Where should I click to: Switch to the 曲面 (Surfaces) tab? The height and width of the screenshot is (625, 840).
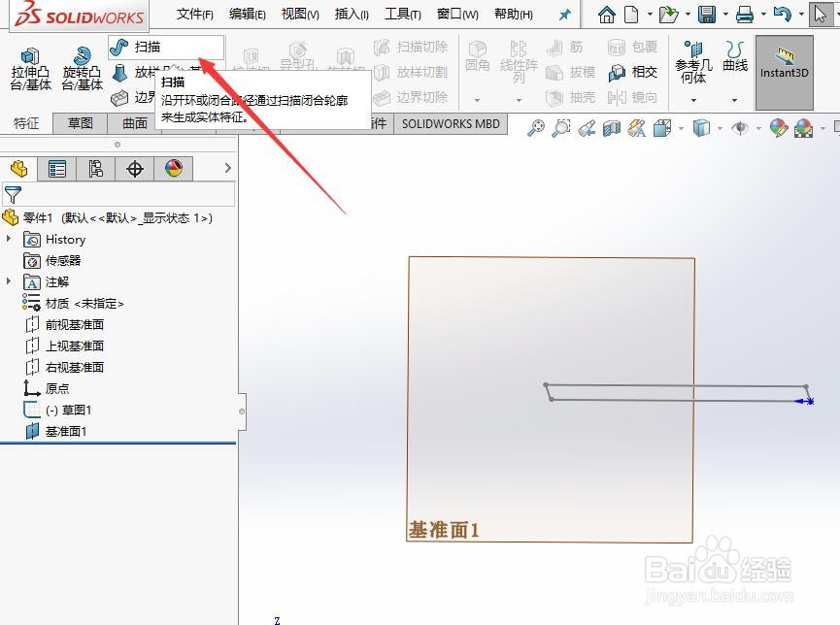click(x=134, y=123)
